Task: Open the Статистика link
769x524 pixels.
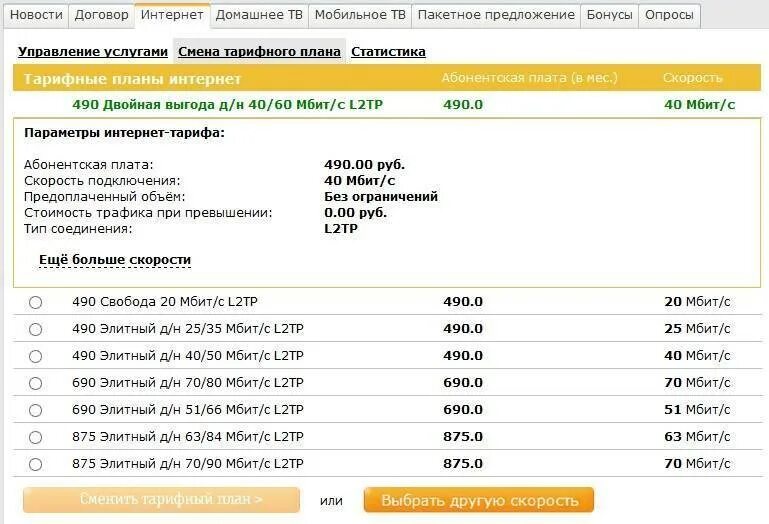Action: 388,52
